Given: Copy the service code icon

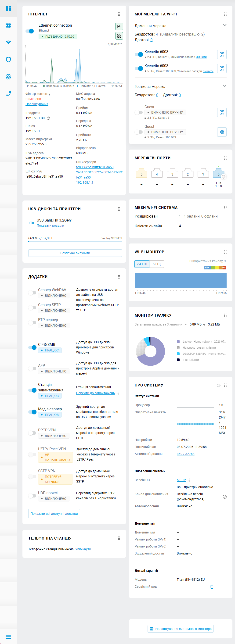Looking at the screenshot, I should pyautogui.click(x=211, y=587).
